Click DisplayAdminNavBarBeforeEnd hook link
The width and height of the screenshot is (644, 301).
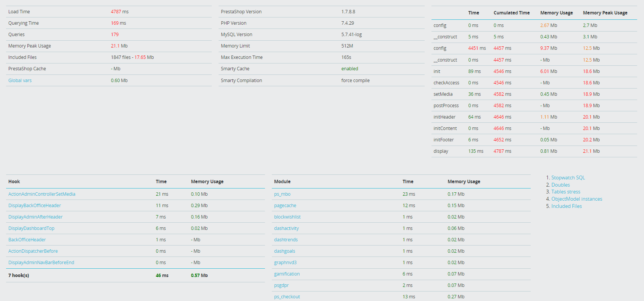coord(41,263)
